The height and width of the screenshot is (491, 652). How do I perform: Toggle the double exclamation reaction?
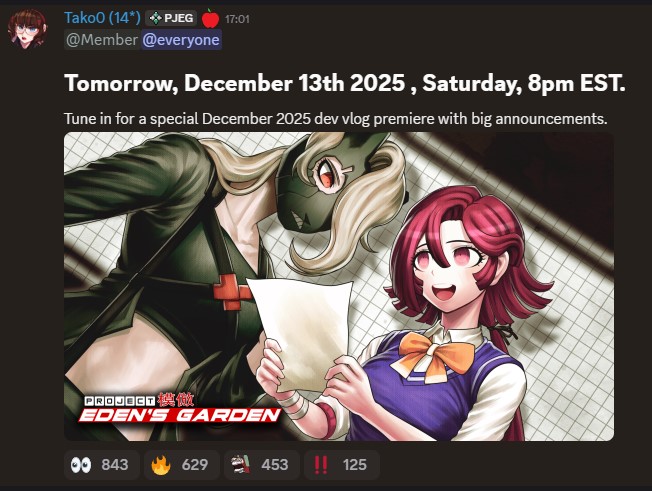point(341,464)
